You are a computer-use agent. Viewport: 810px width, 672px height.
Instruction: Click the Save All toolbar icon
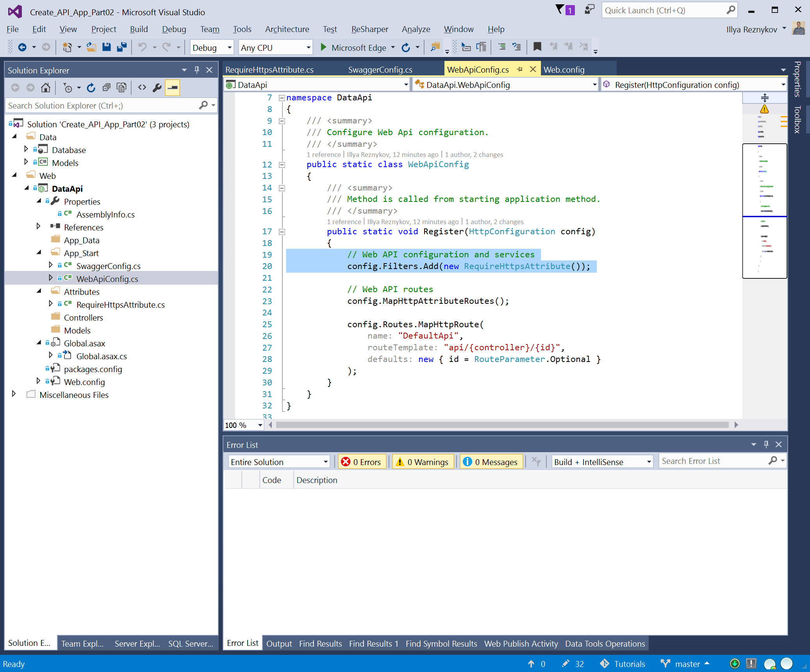[122, 47]
